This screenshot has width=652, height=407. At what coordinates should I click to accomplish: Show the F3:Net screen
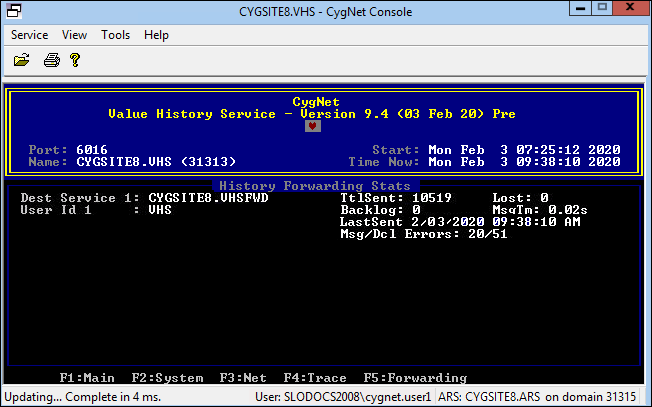click(x=243, y=378)
